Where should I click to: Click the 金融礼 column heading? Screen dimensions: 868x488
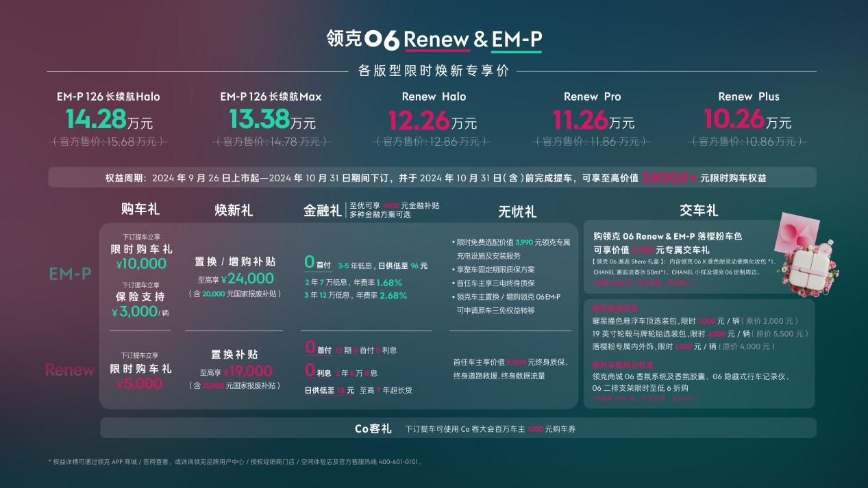323,209
